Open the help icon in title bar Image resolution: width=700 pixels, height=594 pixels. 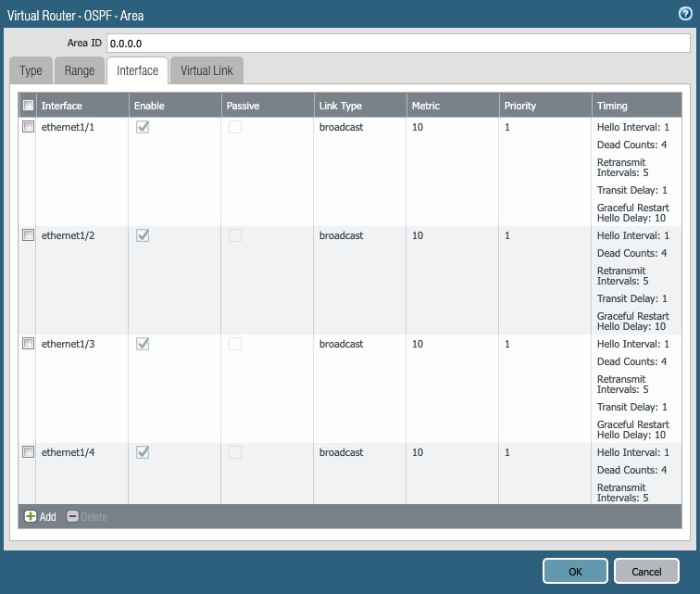685,14
